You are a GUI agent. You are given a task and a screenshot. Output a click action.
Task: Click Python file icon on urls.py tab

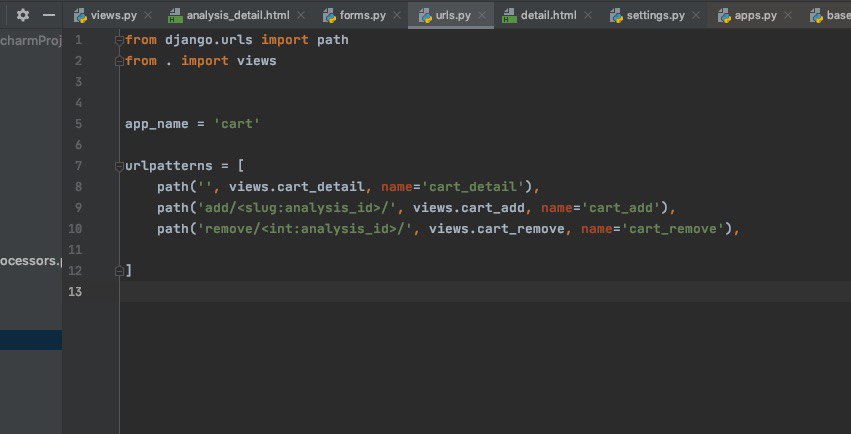click(426, 15)
